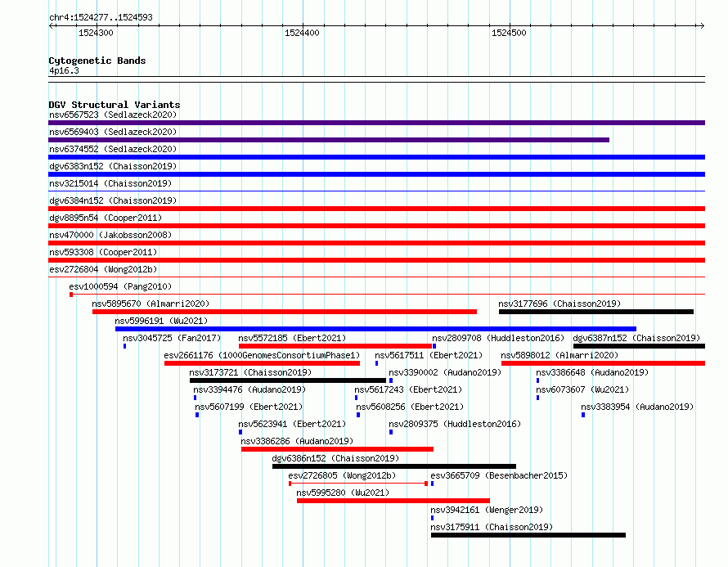
Task: Select nsv3383954 (Audano2019) label
Action: tap(637, 407)
